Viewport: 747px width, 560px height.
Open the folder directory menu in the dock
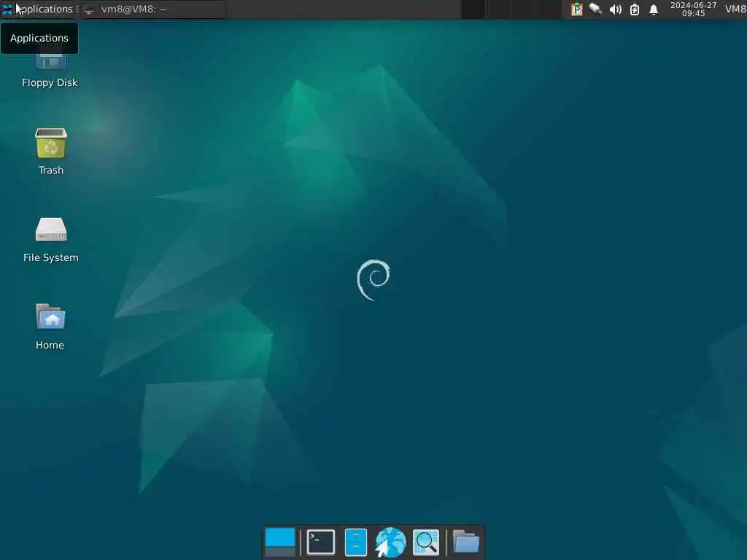pyautogui.click(x=465, y=542)
